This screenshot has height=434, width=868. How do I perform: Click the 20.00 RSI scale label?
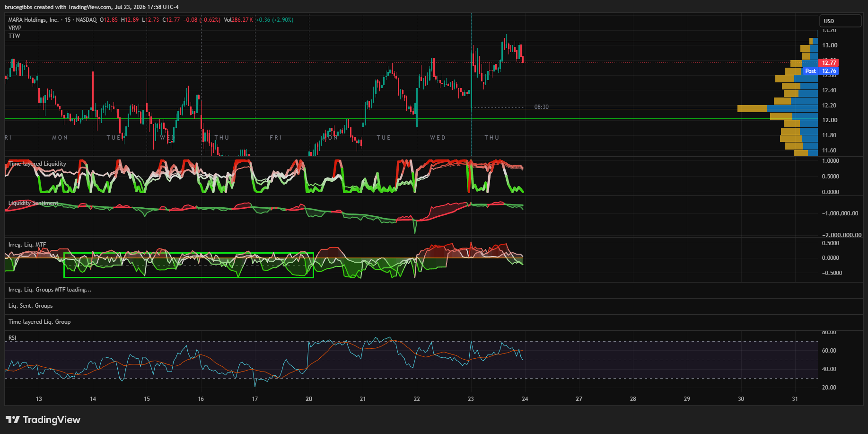coord(829,388)
